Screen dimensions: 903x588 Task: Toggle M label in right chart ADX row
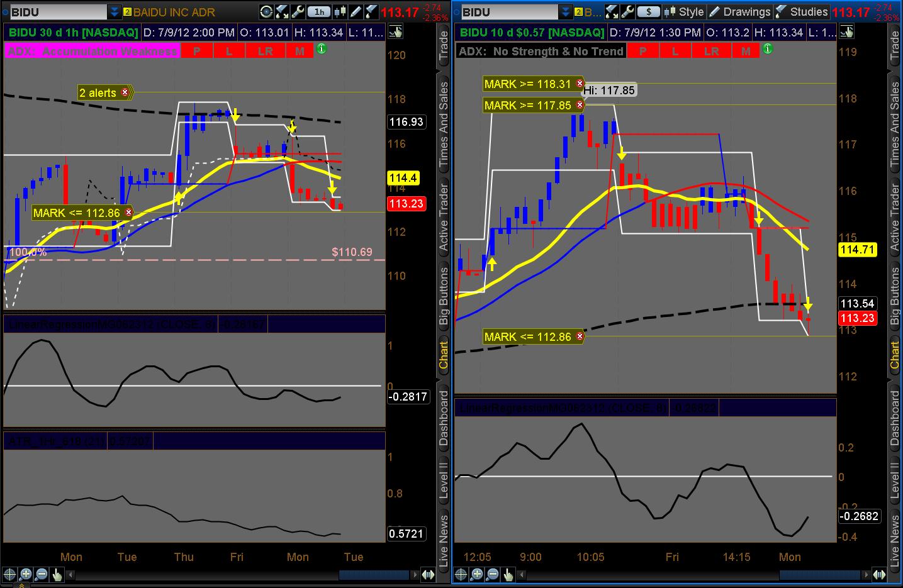(746, 52)
